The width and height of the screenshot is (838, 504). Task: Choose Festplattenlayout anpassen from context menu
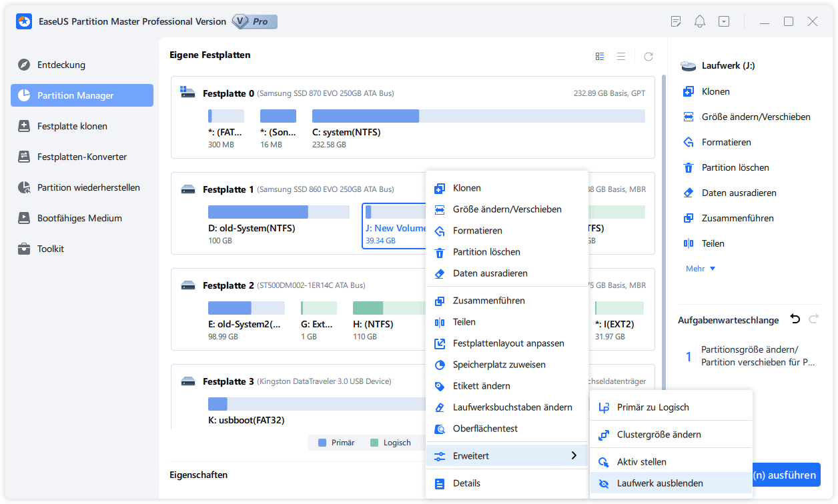click(x=506, y=343)
